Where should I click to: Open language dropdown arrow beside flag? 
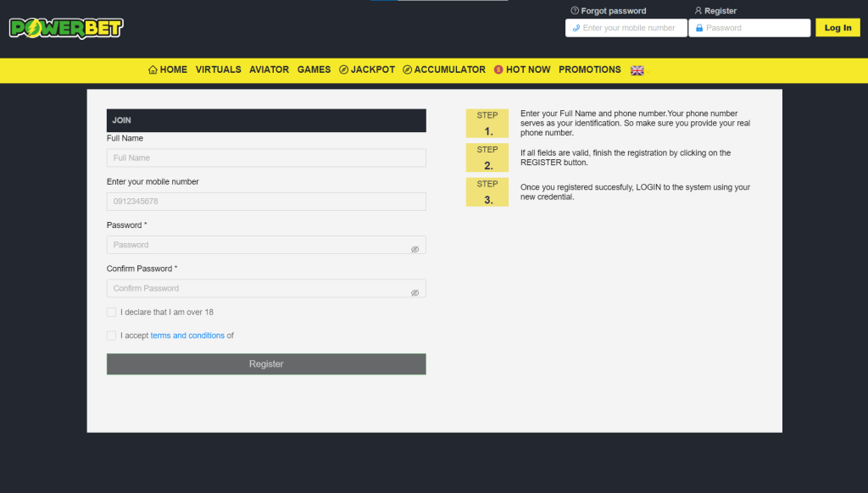pos(648,71)
